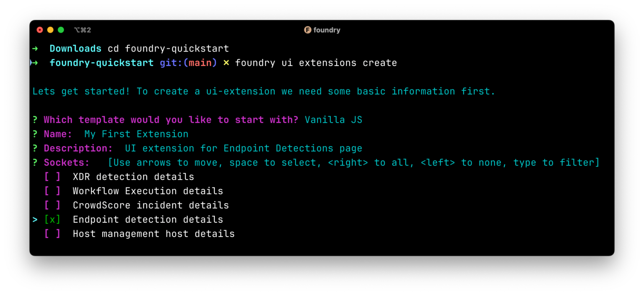Toggle the Host management host details checkbox
The height and width of the screenshot is (295, 644).
[52, 234]
